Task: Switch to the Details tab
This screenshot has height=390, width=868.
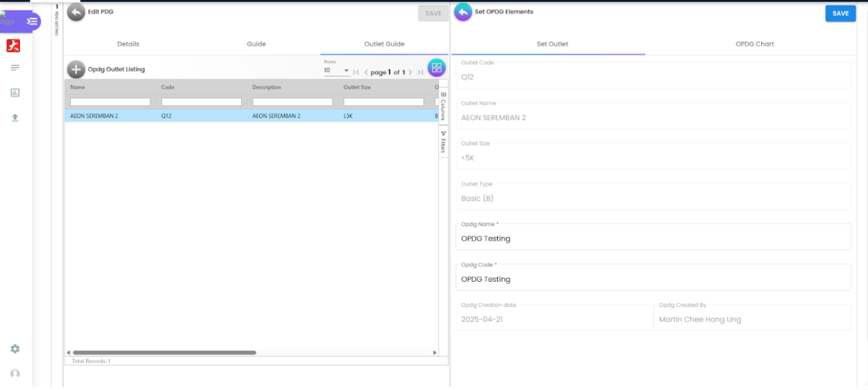Action: pos(128,44)
